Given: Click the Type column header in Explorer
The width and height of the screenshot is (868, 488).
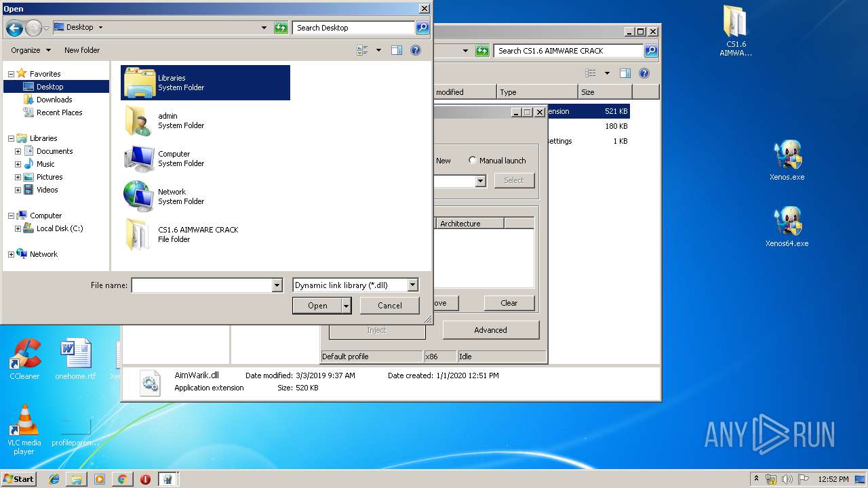Looking at the screenshot, I should [x=536, y=92].
